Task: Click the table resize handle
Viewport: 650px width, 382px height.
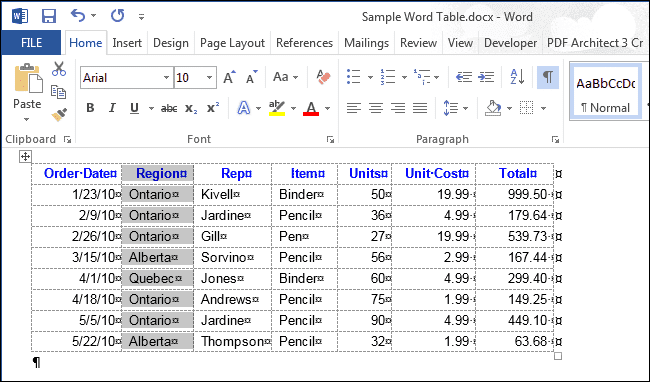Action: click(558, 356)
